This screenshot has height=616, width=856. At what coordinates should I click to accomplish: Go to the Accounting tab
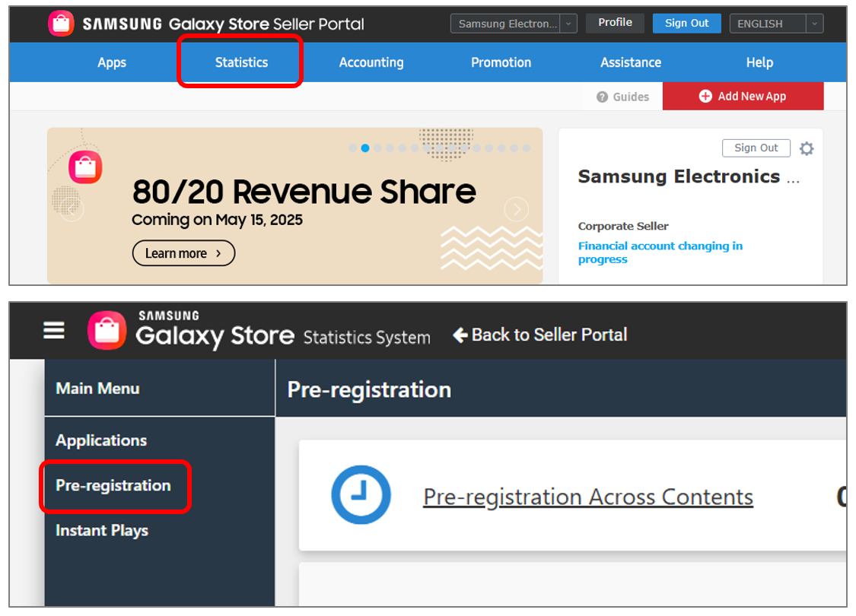pyautogui.click(x=371, y=62)
